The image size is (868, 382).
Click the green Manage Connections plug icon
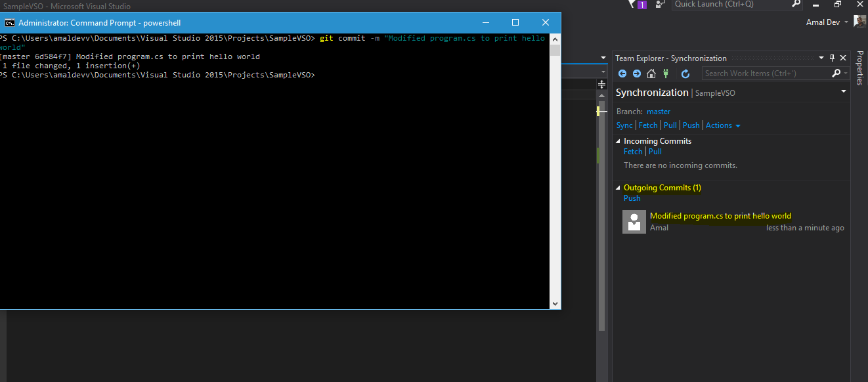(x=665, y=74)
